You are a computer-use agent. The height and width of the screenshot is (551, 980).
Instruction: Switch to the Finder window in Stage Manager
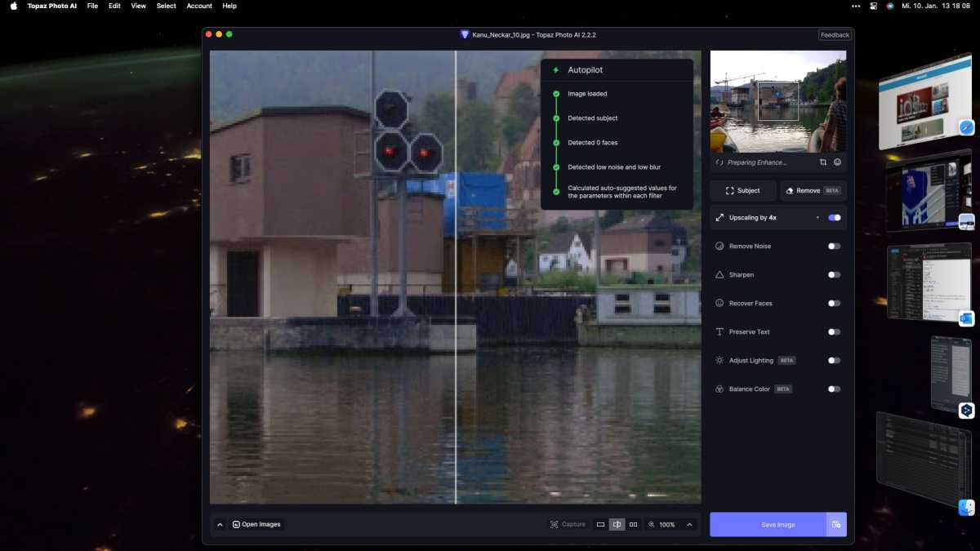tap(924, 459)
